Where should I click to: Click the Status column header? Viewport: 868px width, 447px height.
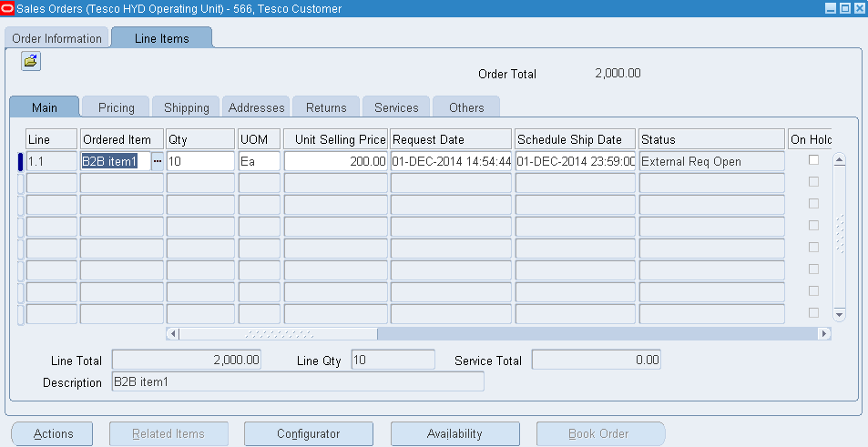(x=712, y=139)
